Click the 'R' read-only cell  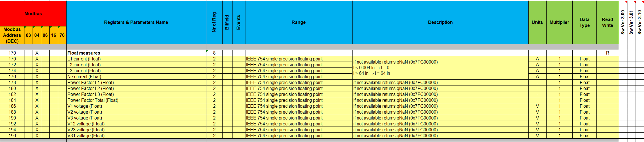click(607, 53)
